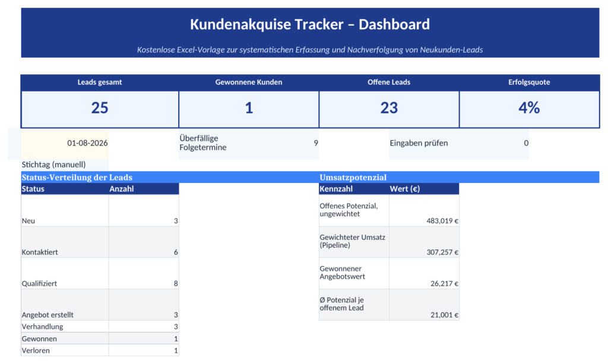Image resolution: width=608 pixels, height=364 pixels.
Task: Select the subtitle line beginning Kostenlose Excel-Vorlage
Action: (x=310, y=50)
